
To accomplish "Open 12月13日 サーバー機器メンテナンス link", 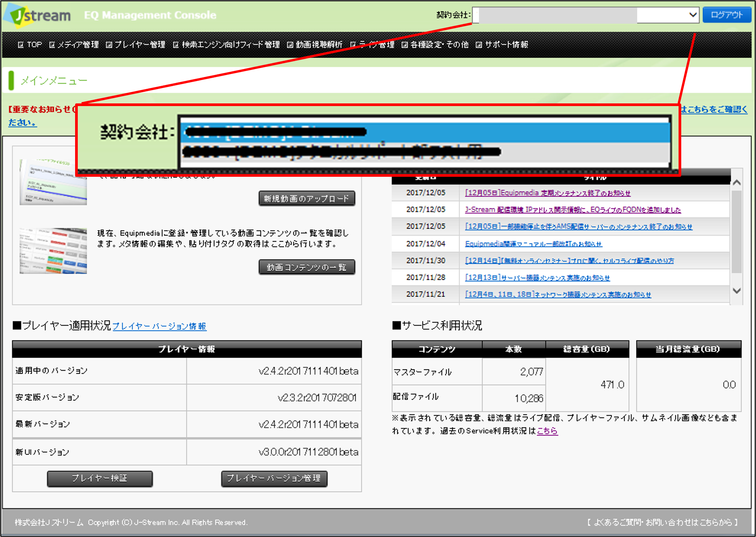I will tap(537, 278).
